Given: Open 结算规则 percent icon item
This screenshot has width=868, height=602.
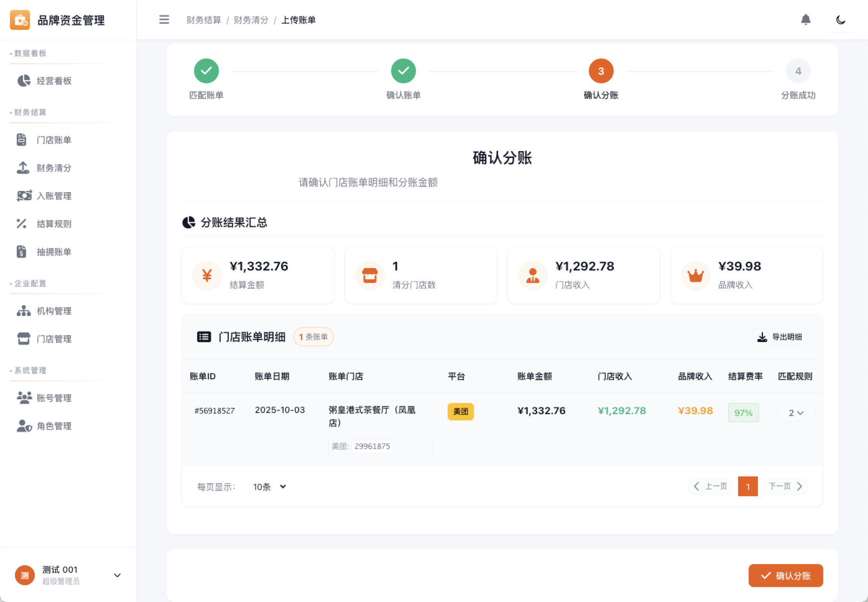Looking at the screenshot, I should coord(54,224).
